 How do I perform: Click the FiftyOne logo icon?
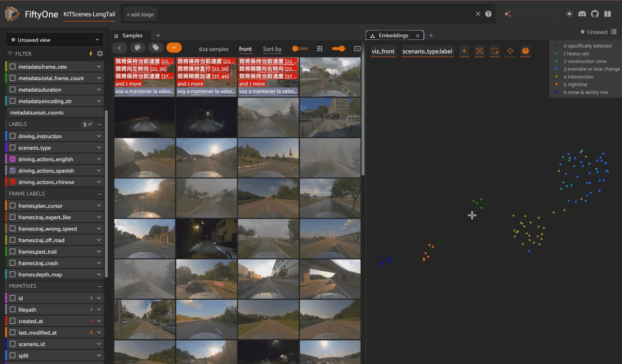[12, 14]
